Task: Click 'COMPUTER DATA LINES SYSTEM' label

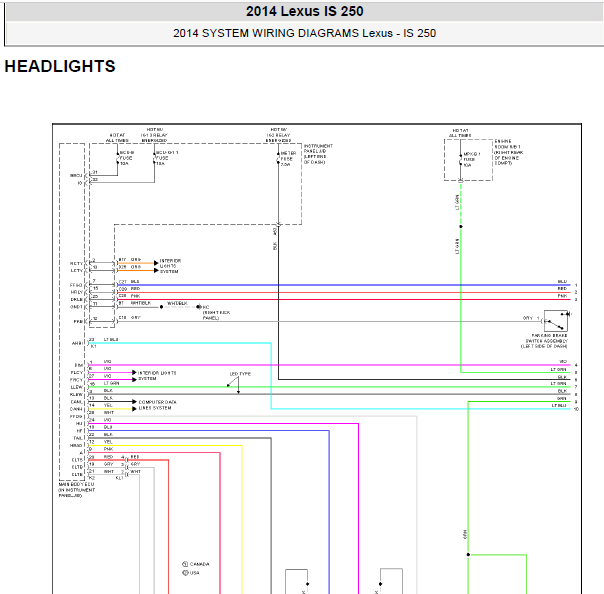Action: (157, 405)
